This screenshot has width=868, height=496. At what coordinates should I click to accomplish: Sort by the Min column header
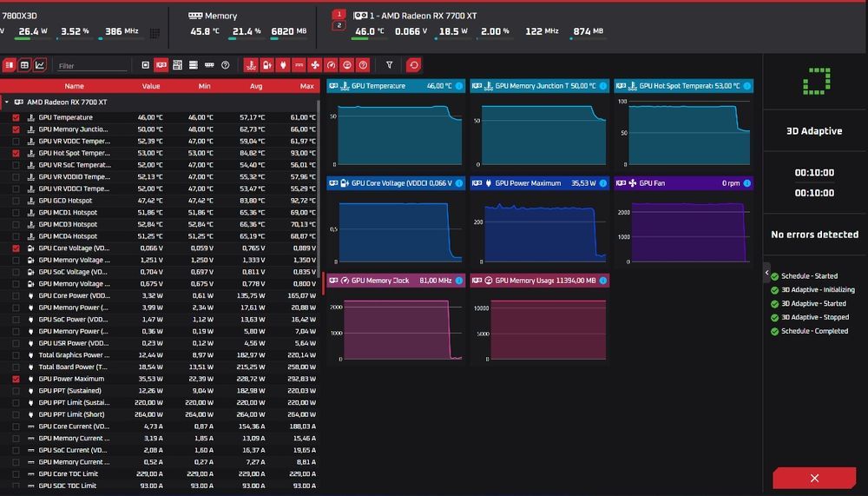[x=204, y=86]
